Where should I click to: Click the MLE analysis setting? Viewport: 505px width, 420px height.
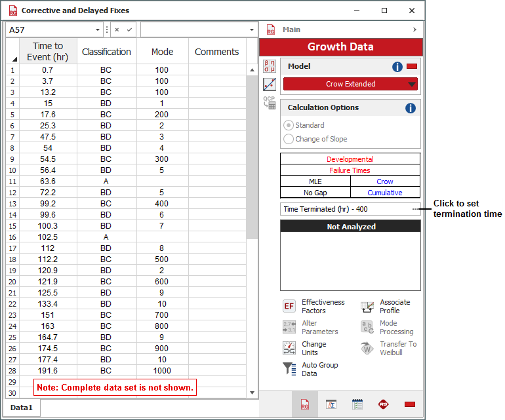(315, 181)
